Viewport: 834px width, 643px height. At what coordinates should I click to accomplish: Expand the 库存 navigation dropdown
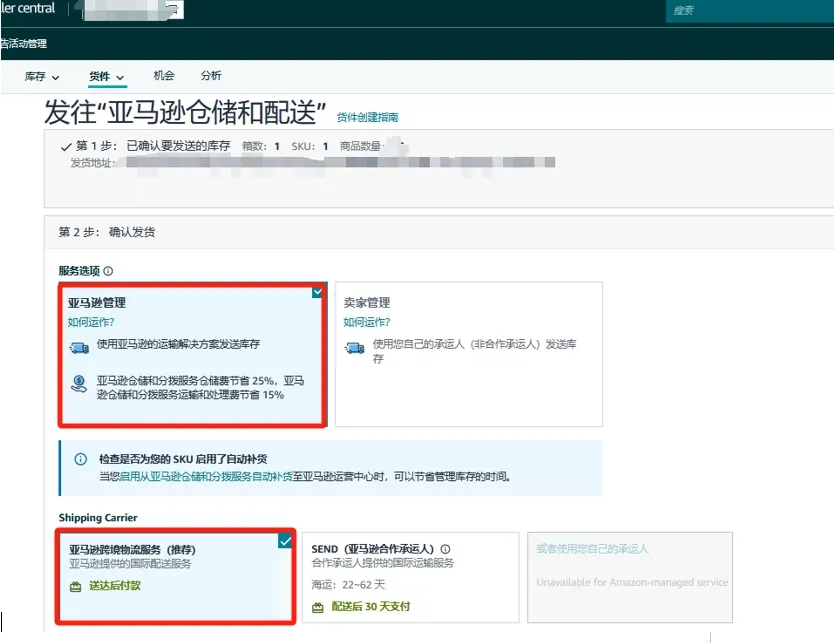[41, 76]
